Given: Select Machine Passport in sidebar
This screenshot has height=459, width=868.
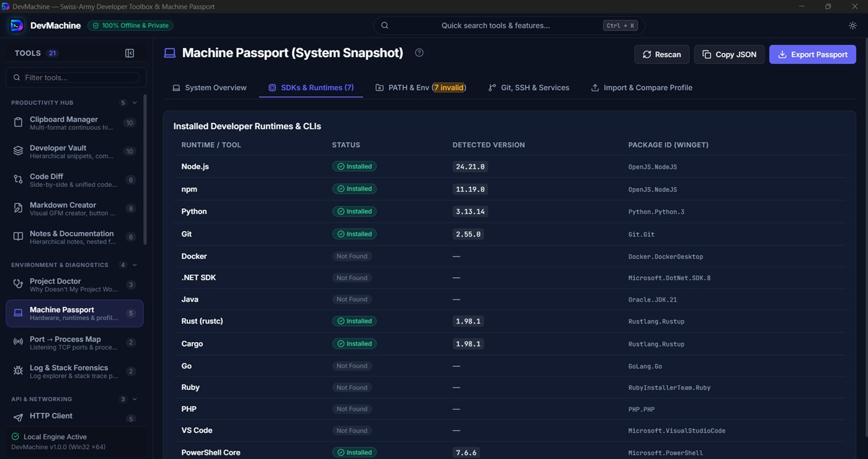Looking at the screenshot, I should pyautogui.click(x=74, y=314).
